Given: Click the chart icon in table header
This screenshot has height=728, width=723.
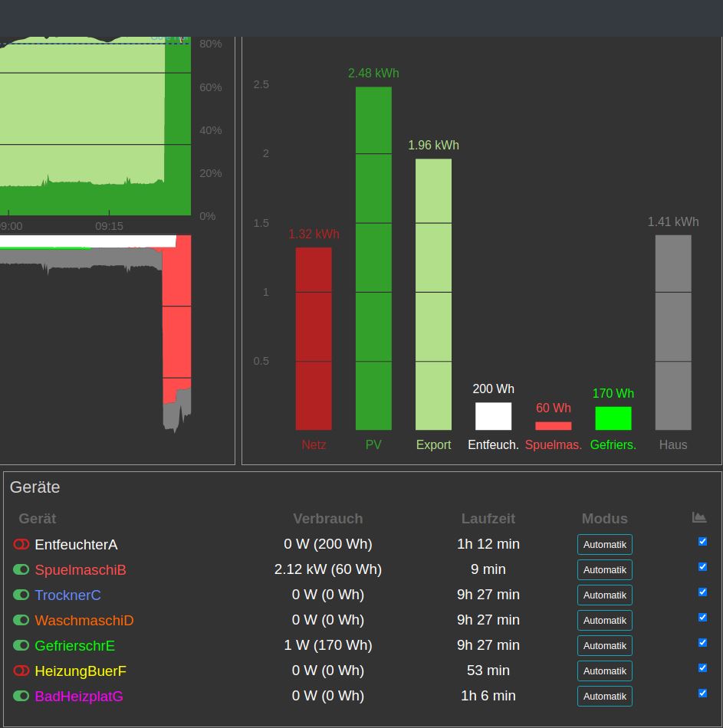Looking at the screenshot, I should click(x=698, y=517).
